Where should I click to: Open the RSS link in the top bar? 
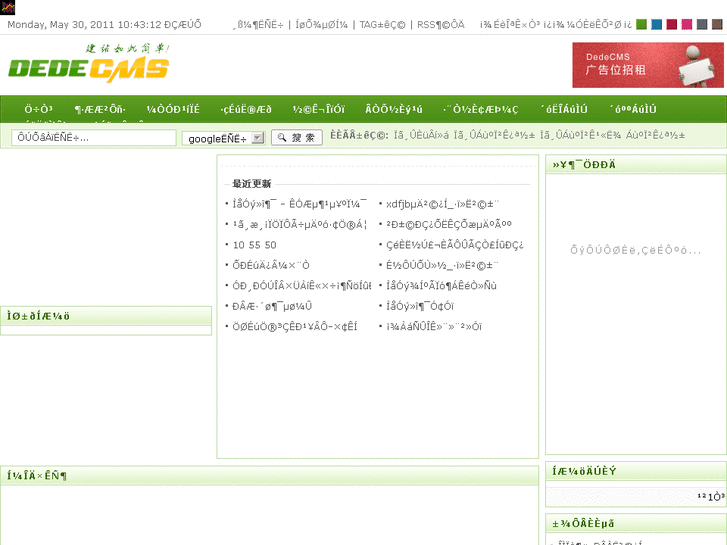440,25
